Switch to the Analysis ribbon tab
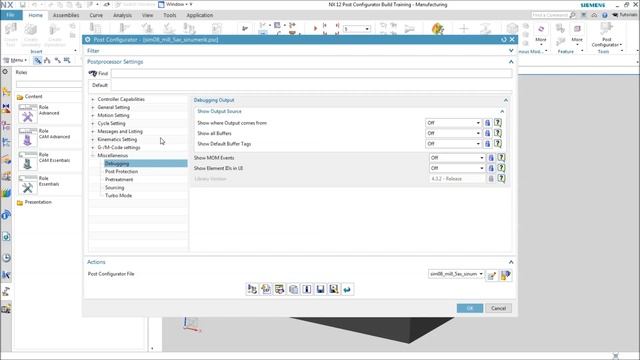Image resolution: width=640 pixels, height=360 pixels. [x=122, y=15]
